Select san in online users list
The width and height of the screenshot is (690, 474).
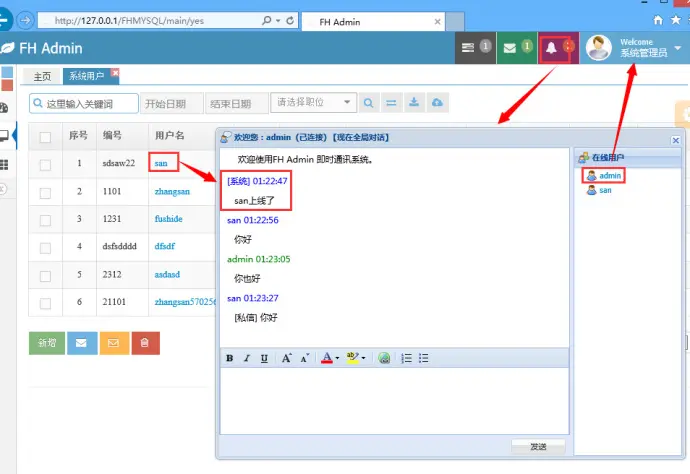[x=599, y=190]
